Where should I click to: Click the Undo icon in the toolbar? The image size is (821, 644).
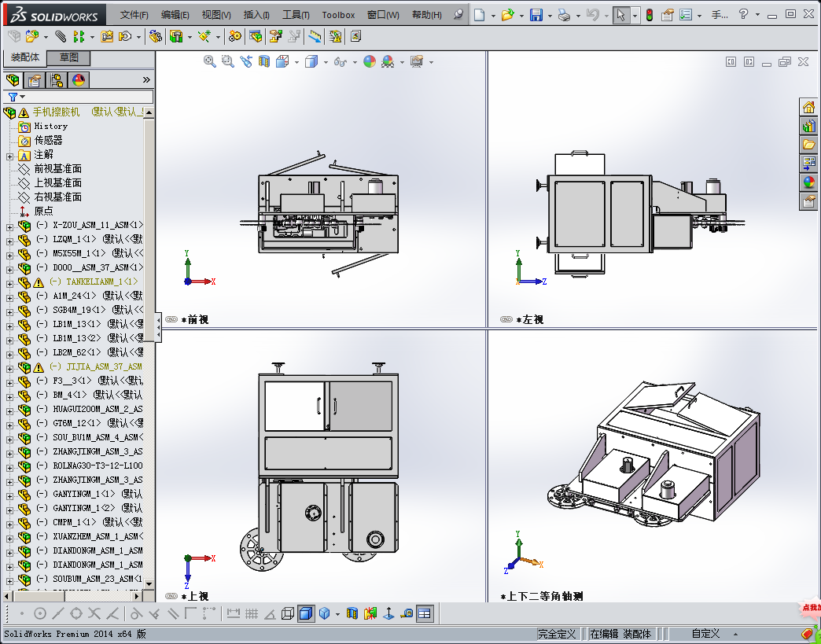[x=593, y=15]
